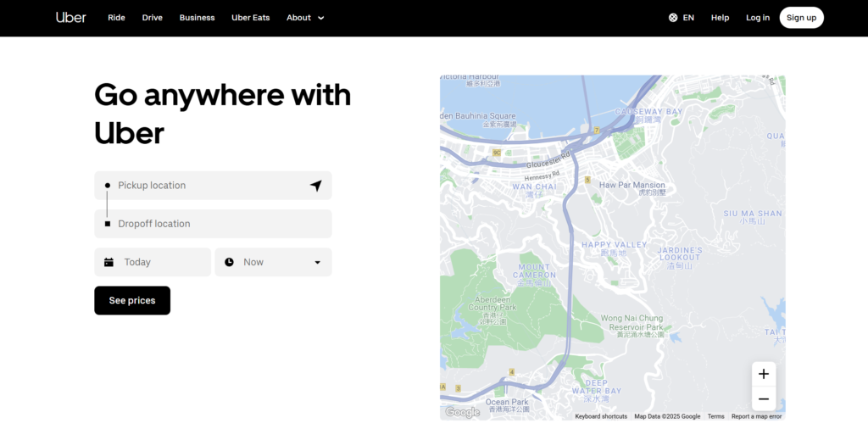The width and height of the screenshot is (868, 440).
Task: Go to Uber Eats in navigation
Action: click(250, 18)
